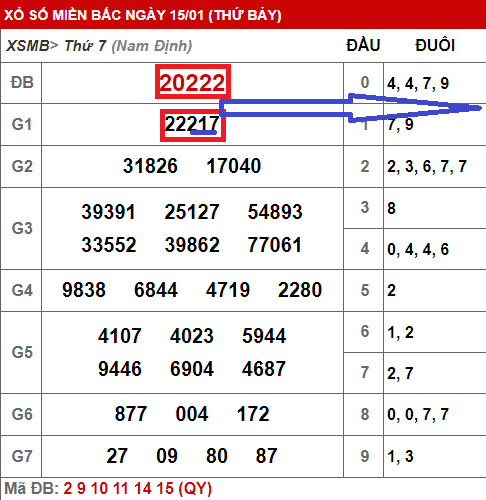486x500 pixels.
Task: Click G3 number 39391
Action: [x=108, y=212]
